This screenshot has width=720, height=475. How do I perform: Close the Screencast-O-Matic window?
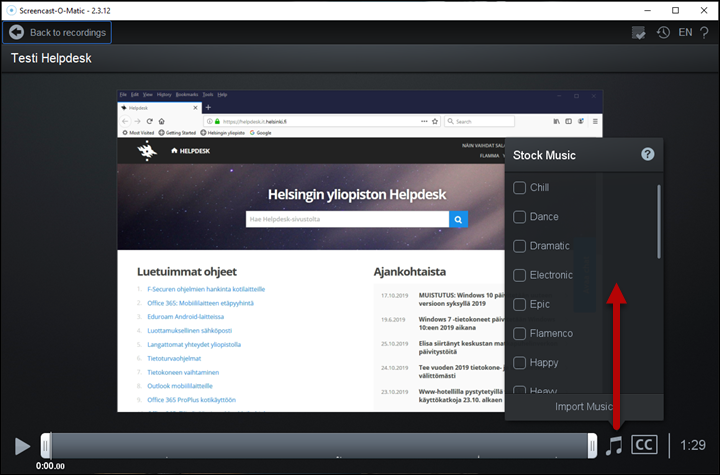(704, 10)
